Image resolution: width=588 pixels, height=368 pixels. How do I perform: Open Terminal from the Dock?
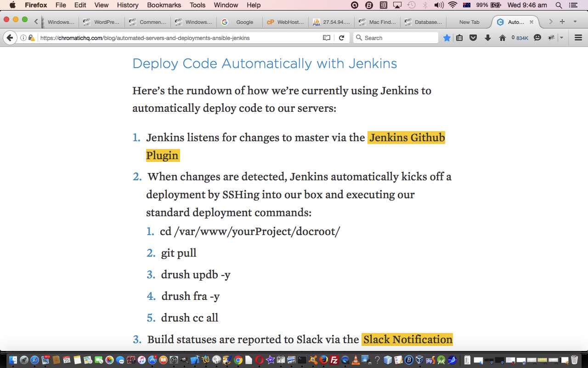302,360
